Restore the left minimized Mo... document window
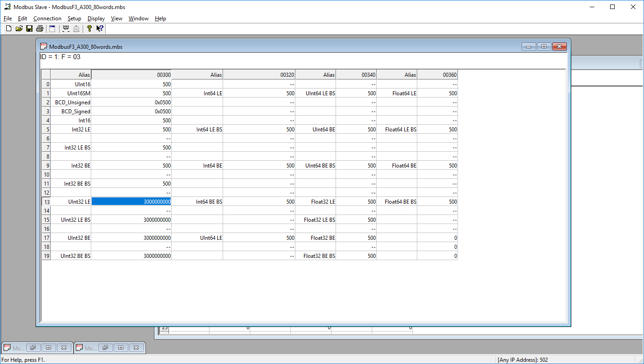Viewport: 644px width, 364px height. [33, 348]
